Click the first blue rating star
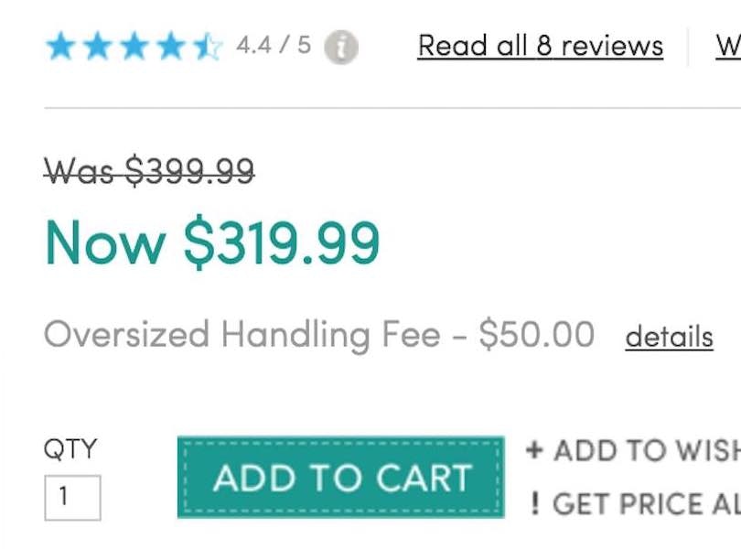 [60, 46]
